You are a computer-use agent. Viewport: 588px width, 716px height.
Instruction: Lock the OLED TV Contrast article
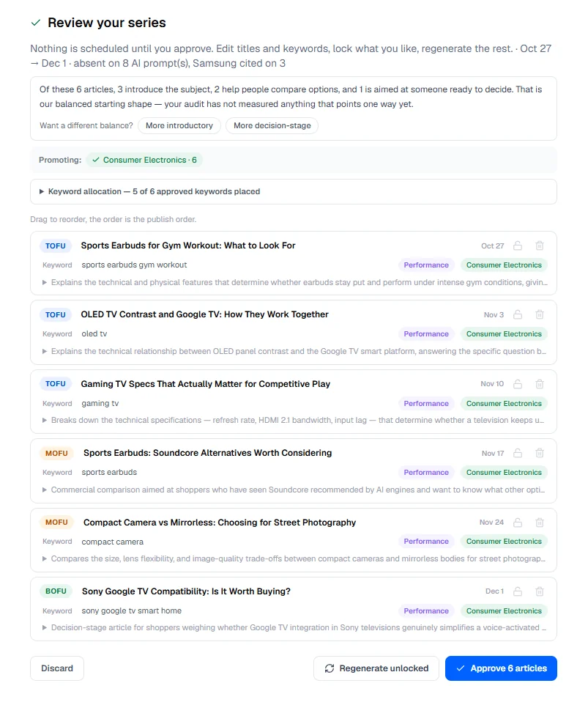click(x=517, y=314)
